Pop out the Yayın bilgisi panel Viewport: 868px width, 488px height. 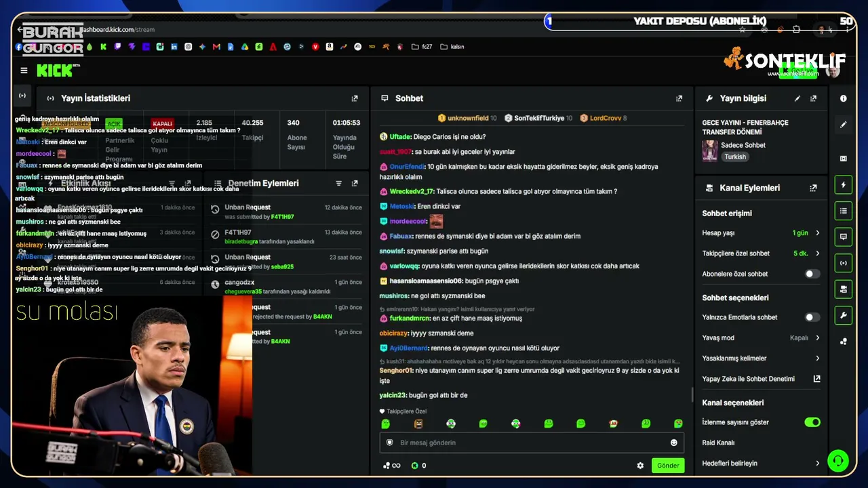[x=813, y=98]
